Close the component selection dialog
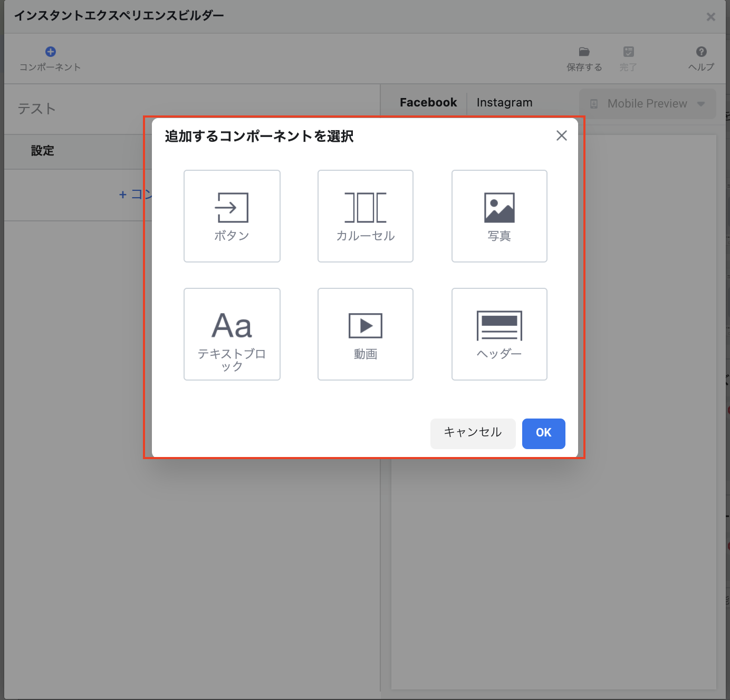Screen dimensions: 730x700 pos(561,136)
